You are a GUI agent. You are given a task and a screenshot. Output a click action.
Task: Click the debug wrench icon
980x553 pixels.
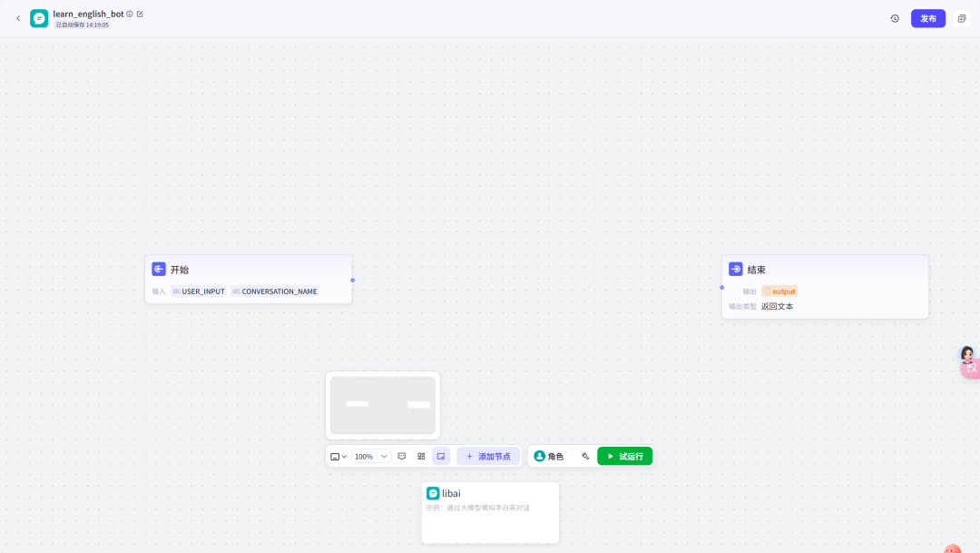coord(585,456)
